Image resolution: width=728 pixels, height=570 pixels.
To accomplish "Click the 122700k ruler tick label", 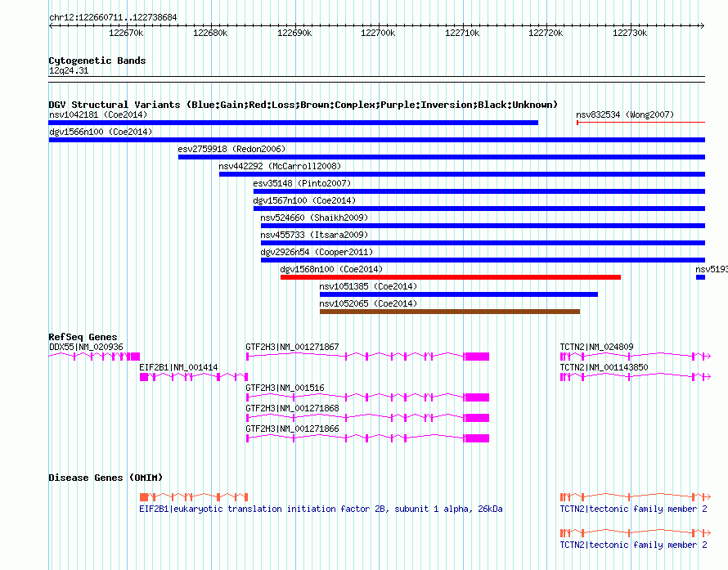I will [x=378, y=33].
